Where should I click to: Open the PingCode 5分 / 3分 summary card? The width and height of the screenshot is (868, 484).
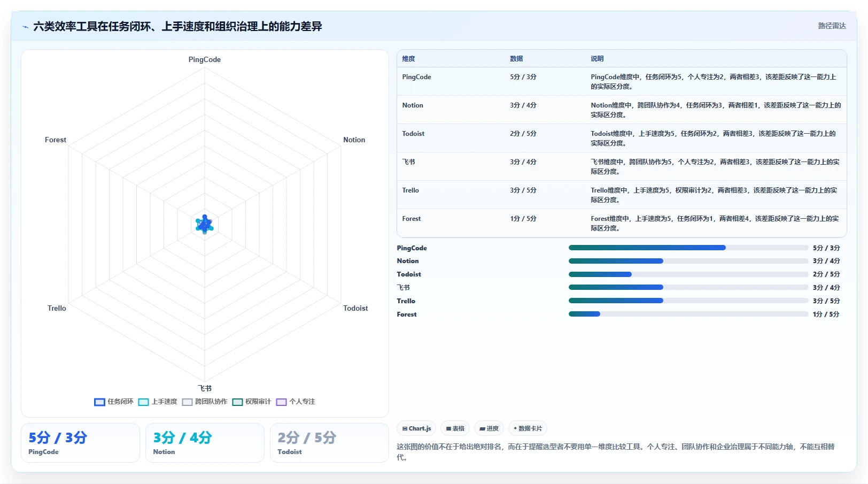pyautogui.click(x=80, y=443)
